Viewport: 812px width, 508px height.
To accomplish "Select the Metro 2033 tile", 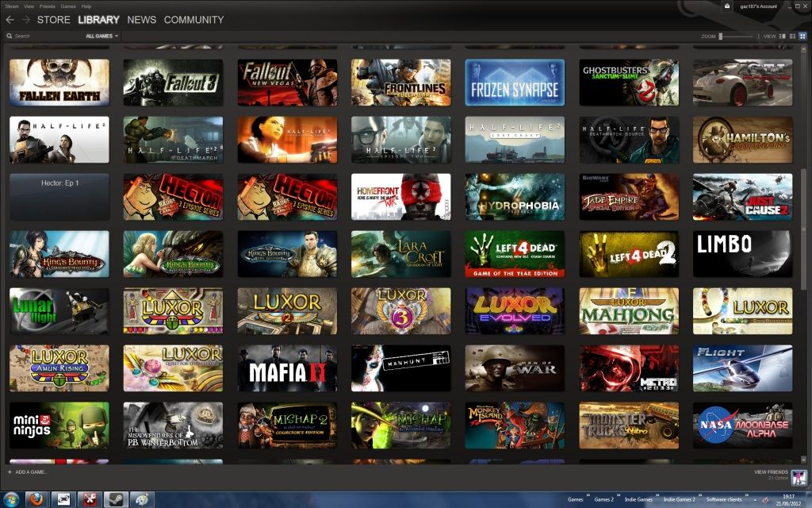I will [x=629, y=368].
